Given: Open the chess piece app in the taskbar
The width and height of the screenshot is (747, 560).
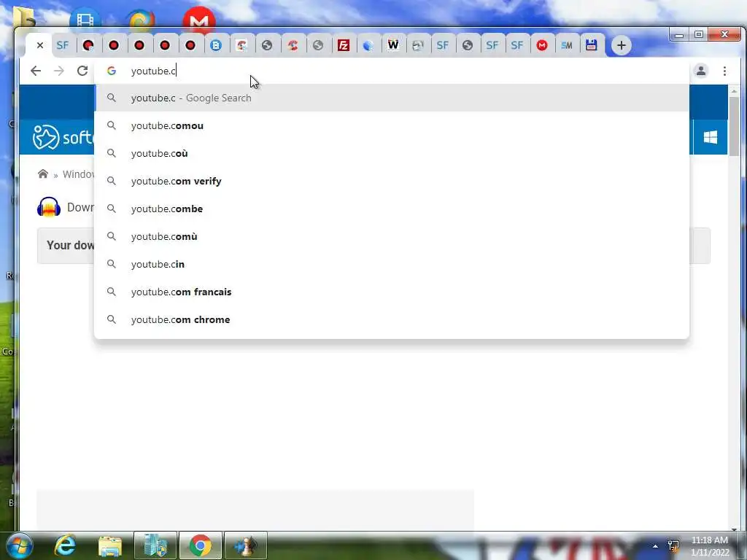Looking at the screenshot, I should 245,545.
